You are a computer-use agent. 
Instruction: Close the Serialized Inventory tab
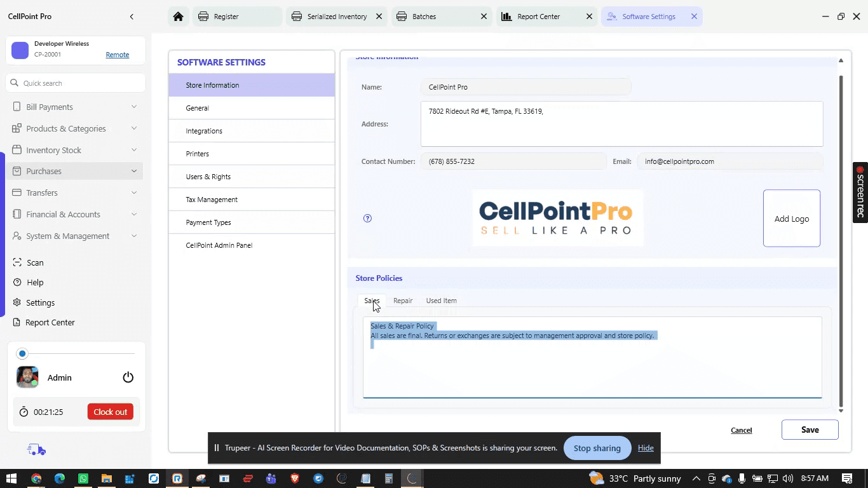pos(379,17)
